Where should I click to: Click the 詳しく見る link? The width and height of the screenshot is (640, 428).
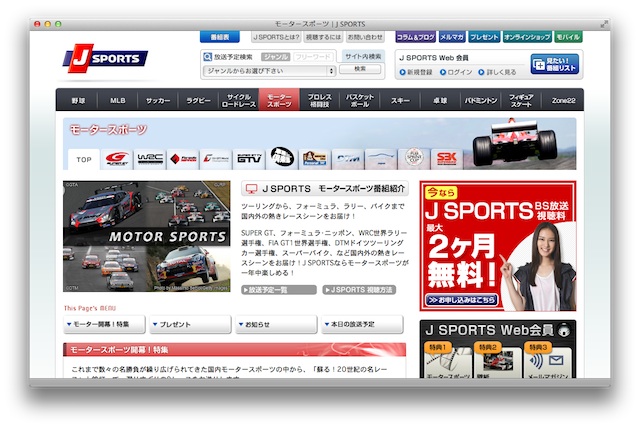(x=497, y=72)
